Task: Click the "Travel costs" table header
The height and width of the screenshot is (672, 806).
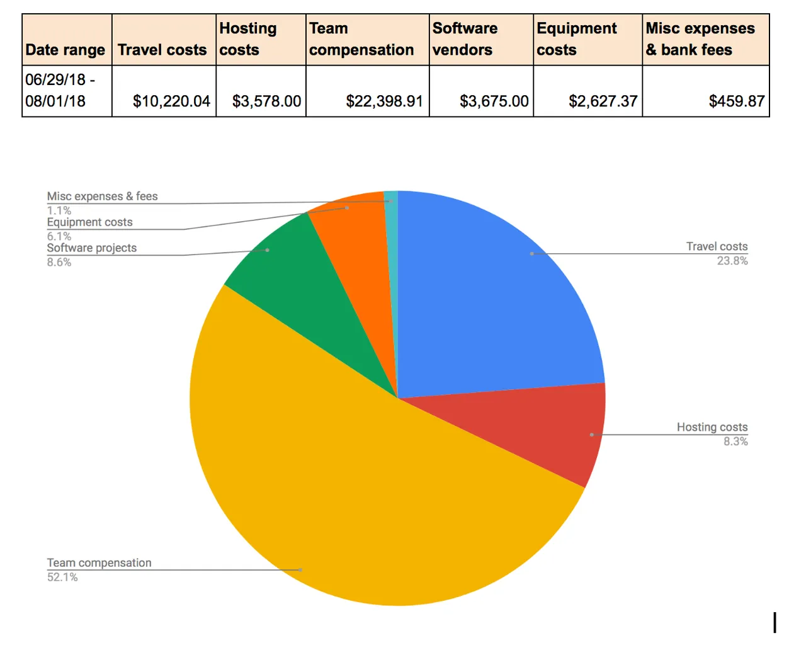Action: tap(164, 40)
